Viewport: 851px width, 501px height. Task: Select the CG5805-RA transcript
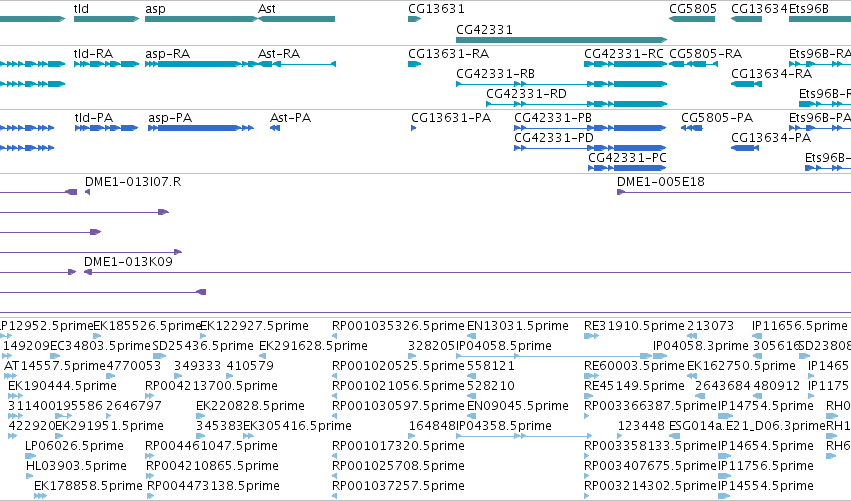point(694,64)
